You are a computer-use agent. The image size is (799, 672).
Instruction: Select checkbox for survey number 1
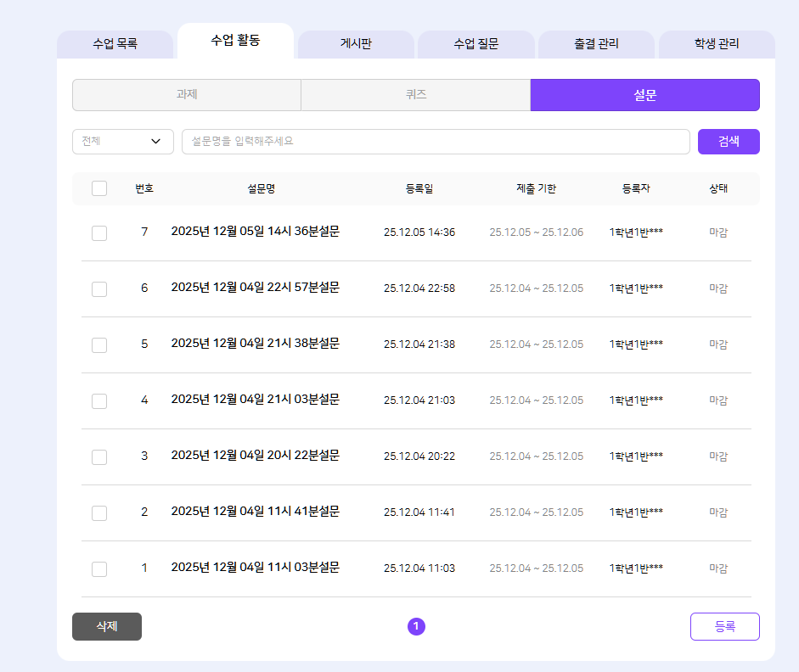click(x=99, y=568)
